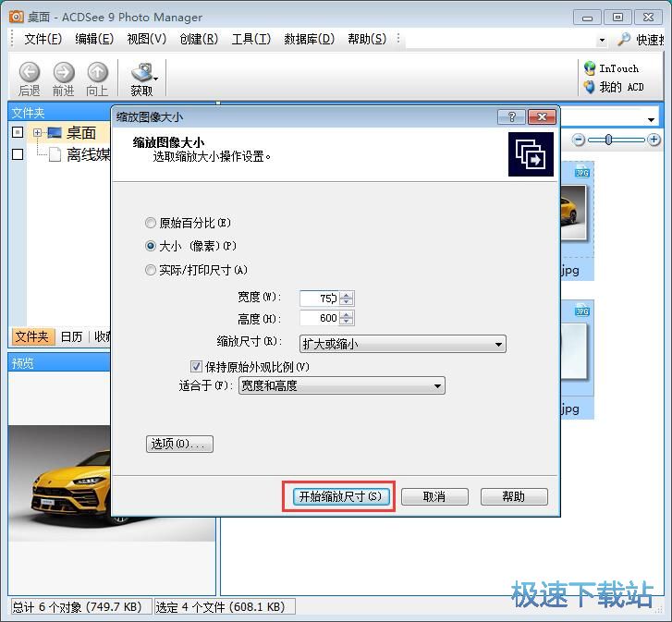
Task: Switch to the Folders (文件夹) tab
Action: pos(32,336)
